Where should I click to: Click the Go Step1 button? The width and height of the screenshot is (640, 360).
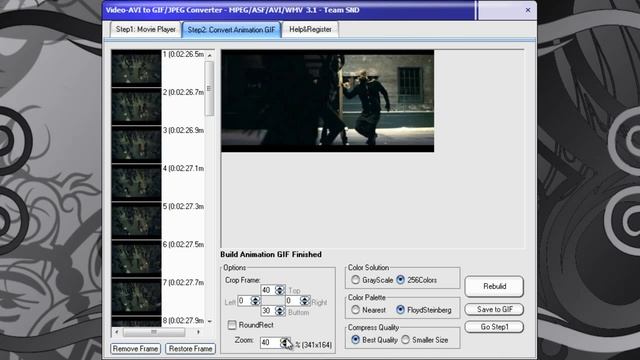(x=494, y=327)
